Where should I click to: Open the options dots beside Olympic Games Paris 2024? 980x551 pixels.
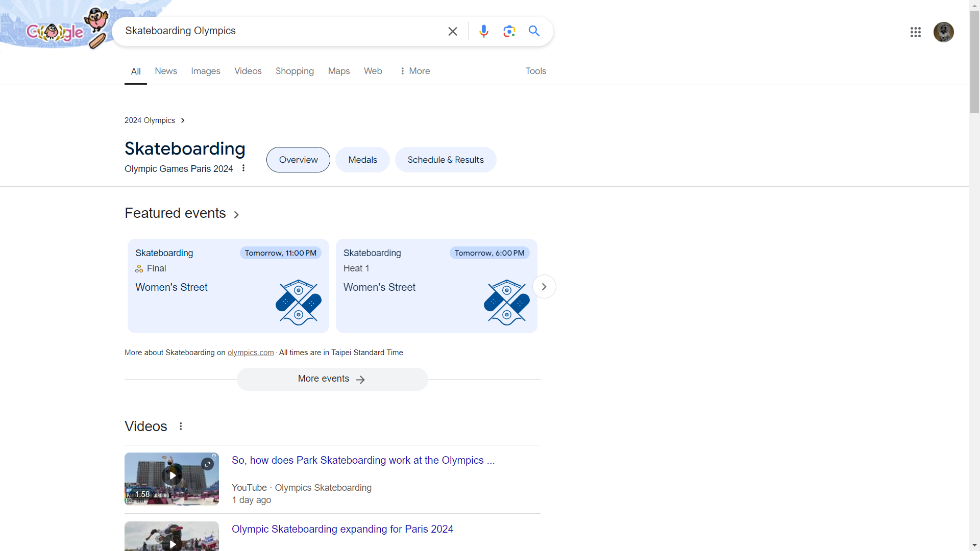(x=243, y=168)
